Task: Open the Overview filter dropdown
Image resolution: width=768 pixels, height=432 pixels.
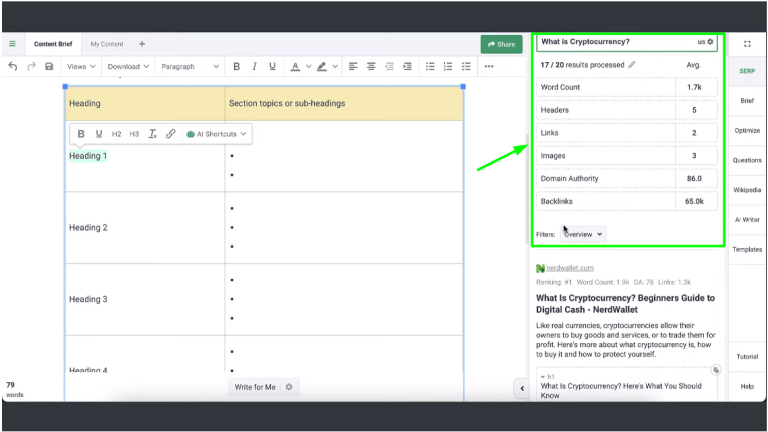Action: (583, 234)
